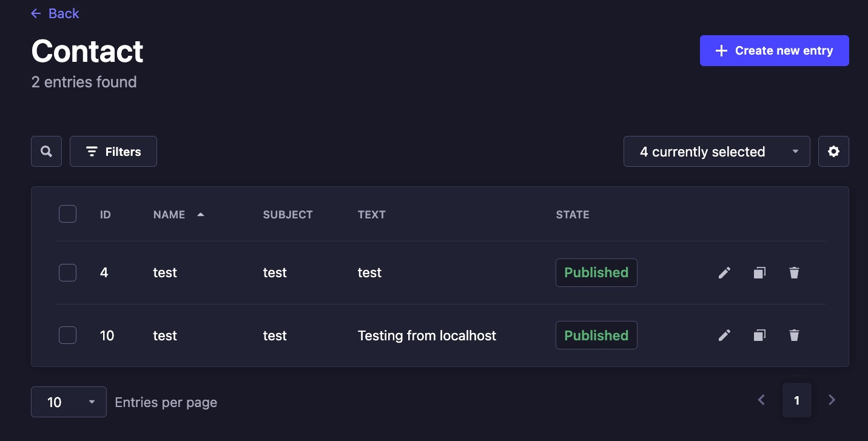This screenshot has width=868, height=441.
Task: Sort by the NAME column header
Action: [x=169, y=214]
